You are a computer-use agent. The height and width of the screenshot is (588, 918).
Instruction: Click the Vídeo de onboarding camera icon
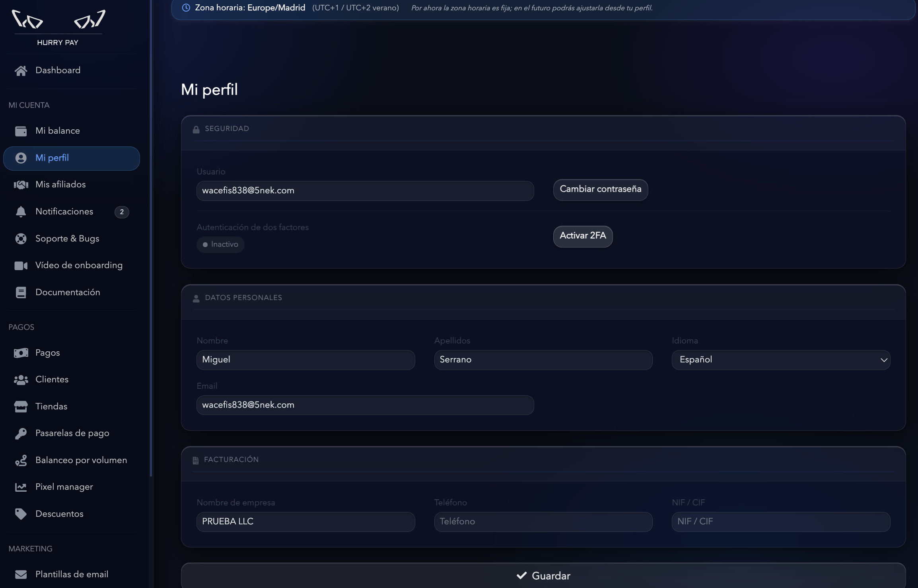click(21, 265)
